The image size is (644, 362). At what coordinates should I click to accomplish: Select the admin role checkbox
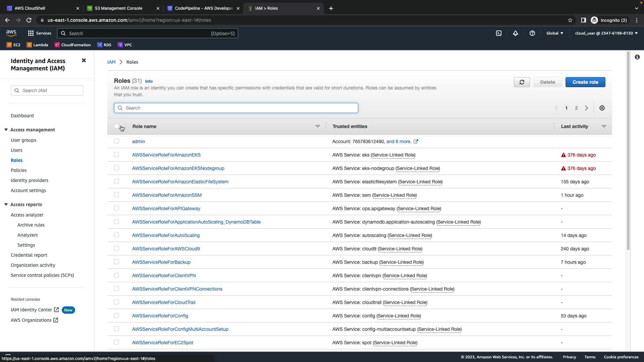[x=116, y=141]
